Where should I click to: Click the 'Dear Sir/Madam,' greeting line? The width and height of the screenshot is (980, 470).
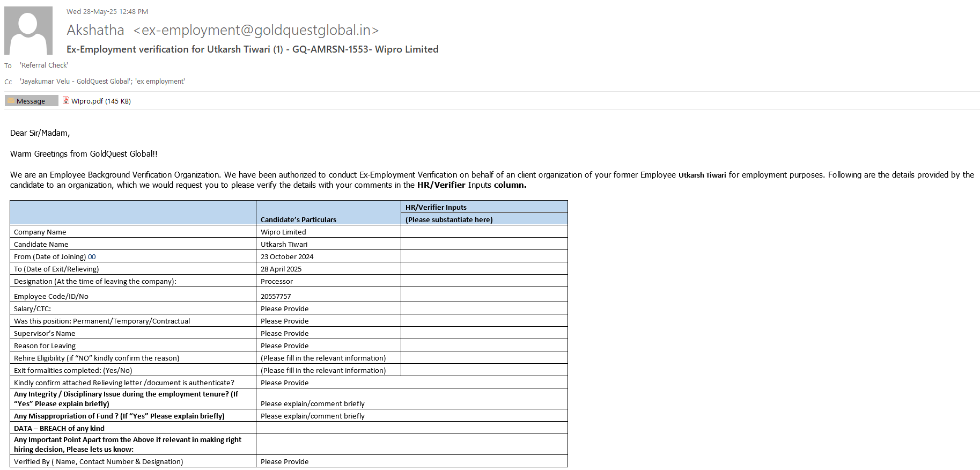pos(40,133)
